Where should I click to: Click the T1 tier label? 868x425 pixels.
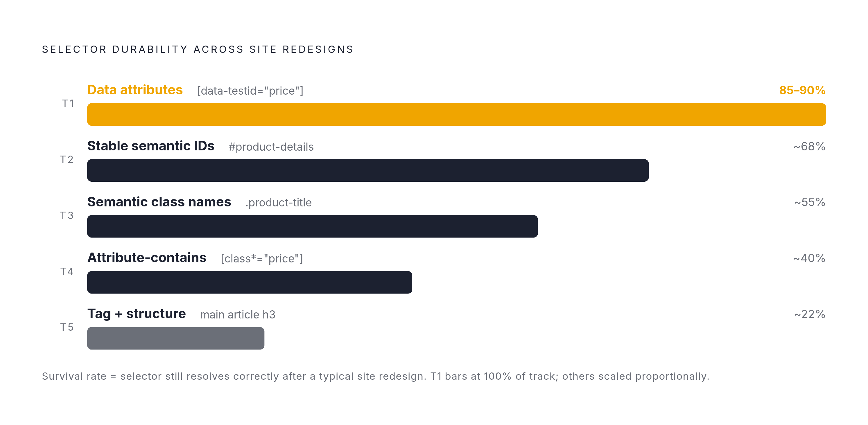68,103
